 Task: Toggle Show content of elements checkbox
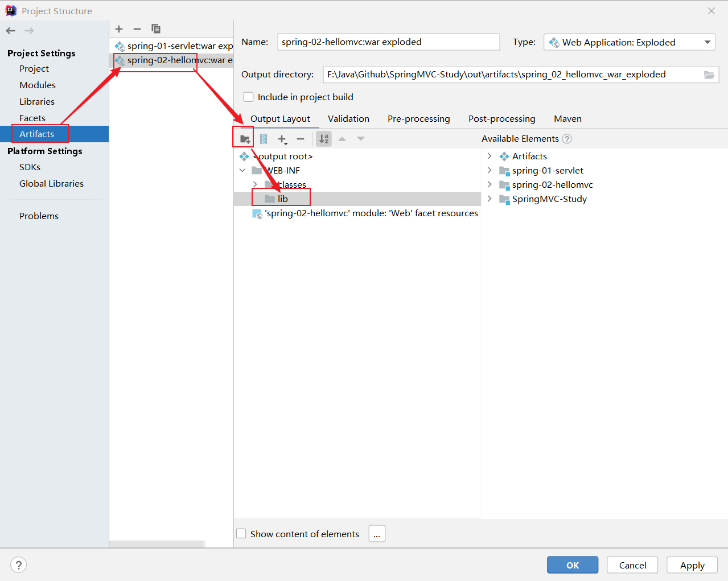click(241, 534)
